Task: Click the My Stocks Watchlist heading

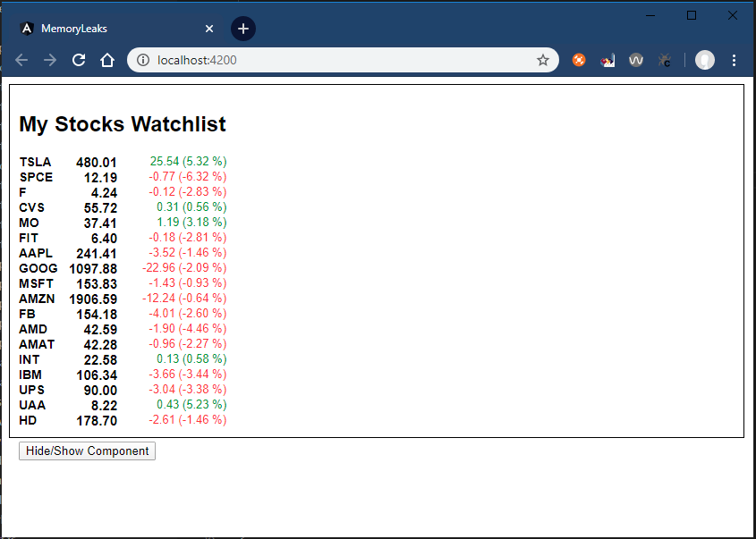Action: 123,124
